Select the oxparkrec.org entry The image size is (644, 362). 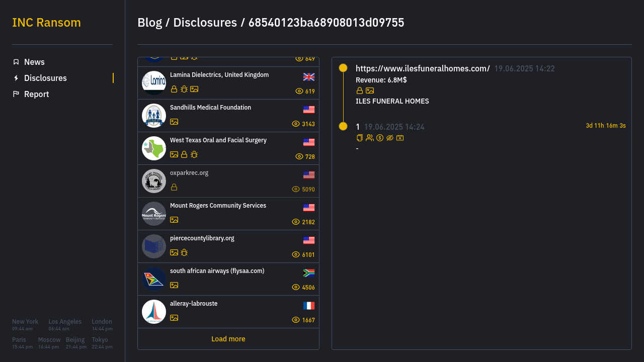coord(228,181)
